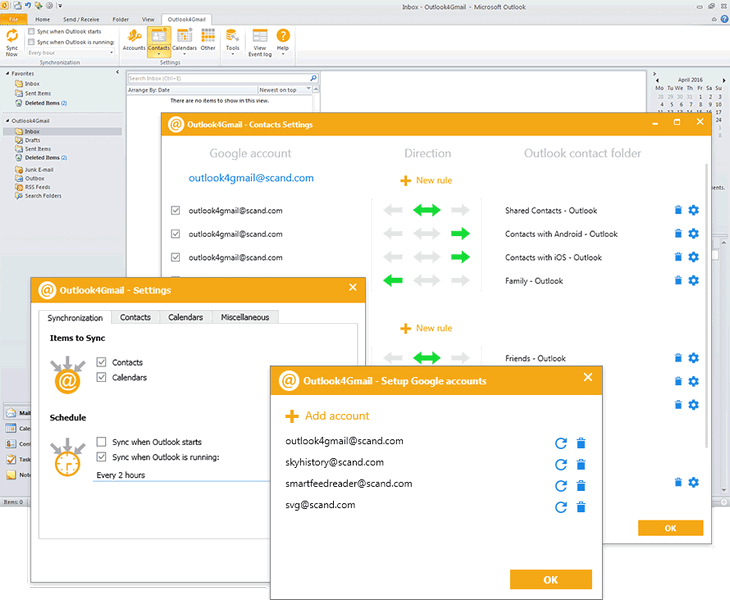Select Sent Items under Favorites

(37, 93)
